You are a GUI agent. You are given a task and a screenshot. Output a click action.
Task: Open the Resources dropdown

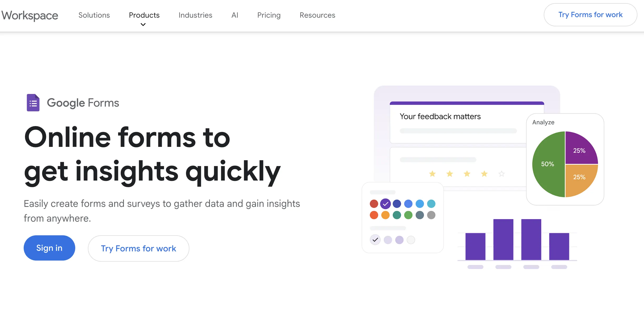(x=317, y=15)
